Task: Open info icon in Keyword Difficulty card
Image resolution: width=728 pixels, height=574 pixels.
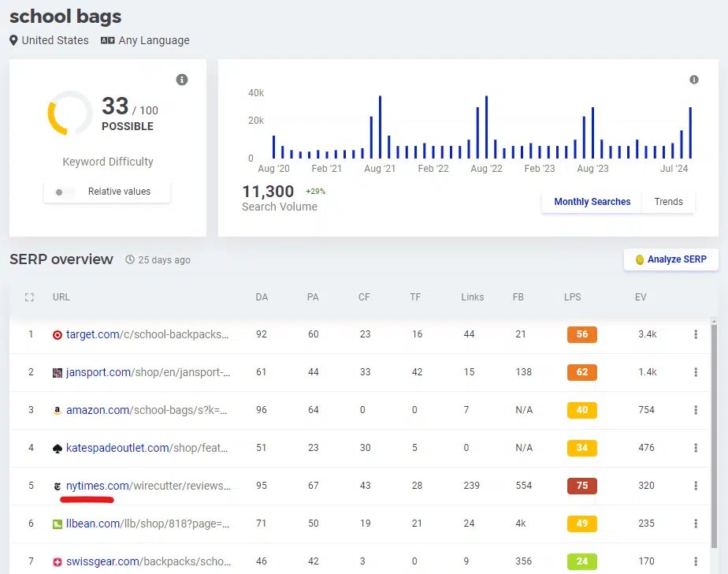Action: pos(182,80)
